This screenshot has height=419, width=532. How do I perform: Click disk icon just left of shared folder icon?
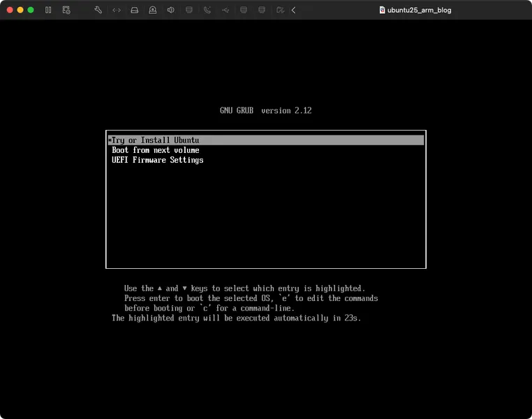pyautogui.click(x=262, y=10)
